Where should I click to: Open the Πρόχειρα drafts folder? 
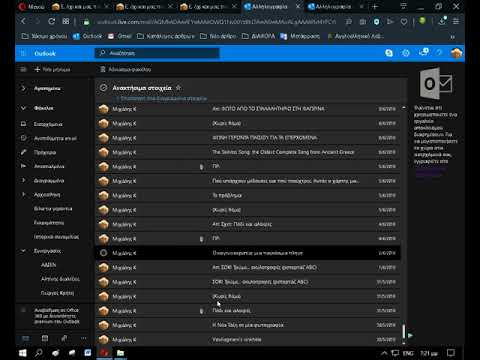pyautogui.click(x=45, y=152)
